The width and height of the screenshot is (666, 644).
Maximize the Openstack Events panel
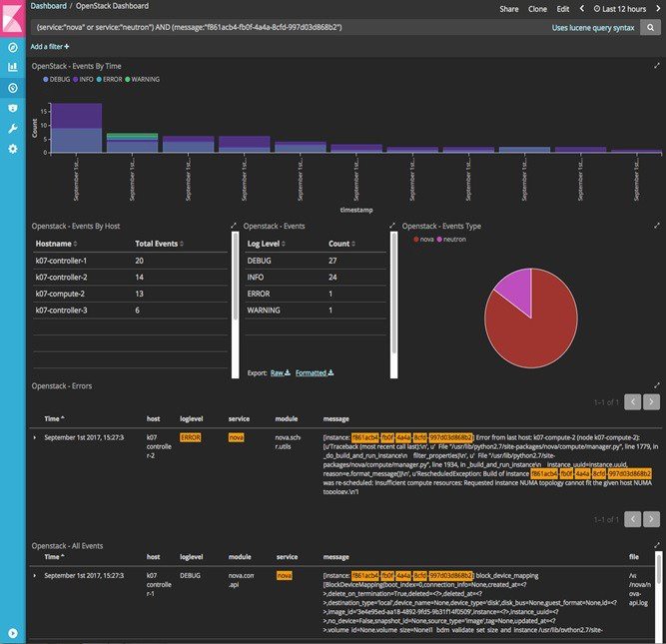392,226
